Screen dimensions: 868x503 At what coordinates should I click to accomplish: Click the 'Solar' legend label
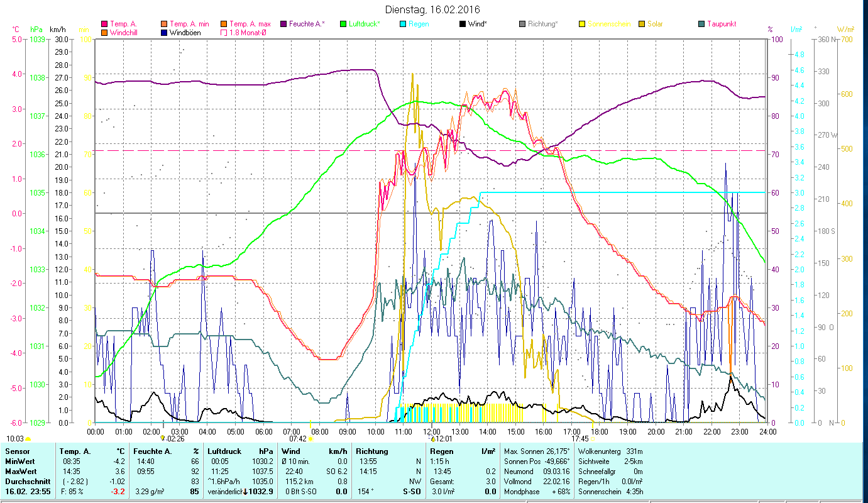[655, 24]
